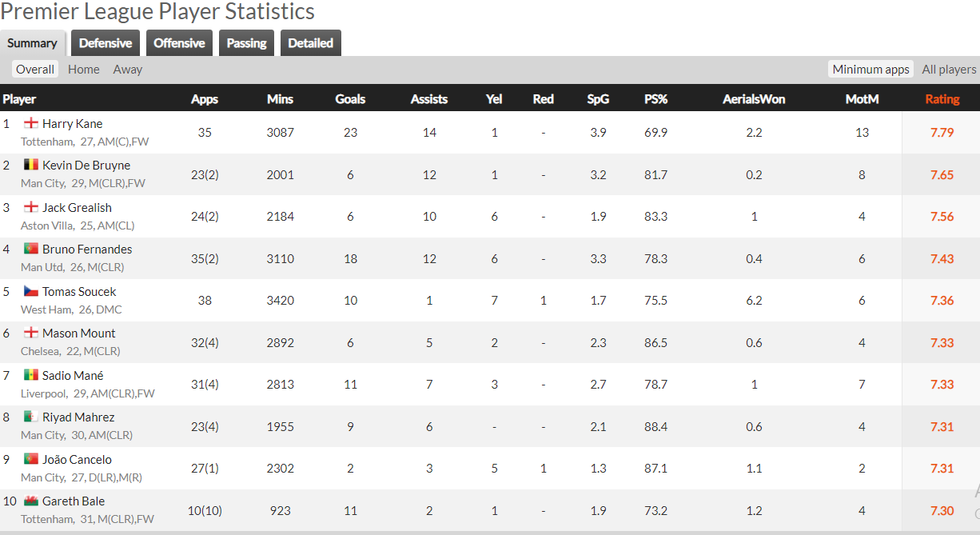Click the England flag beside Harry Kane
Viewport: 980px width, 535px height.
click(31, 123)
